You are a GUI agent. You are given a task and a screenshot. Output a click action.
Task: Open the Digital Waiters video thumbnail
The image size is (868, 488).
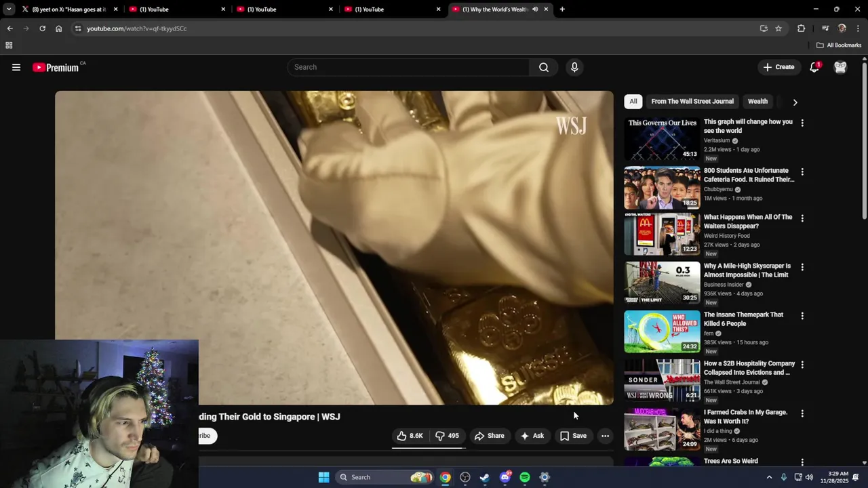[662, 234]
